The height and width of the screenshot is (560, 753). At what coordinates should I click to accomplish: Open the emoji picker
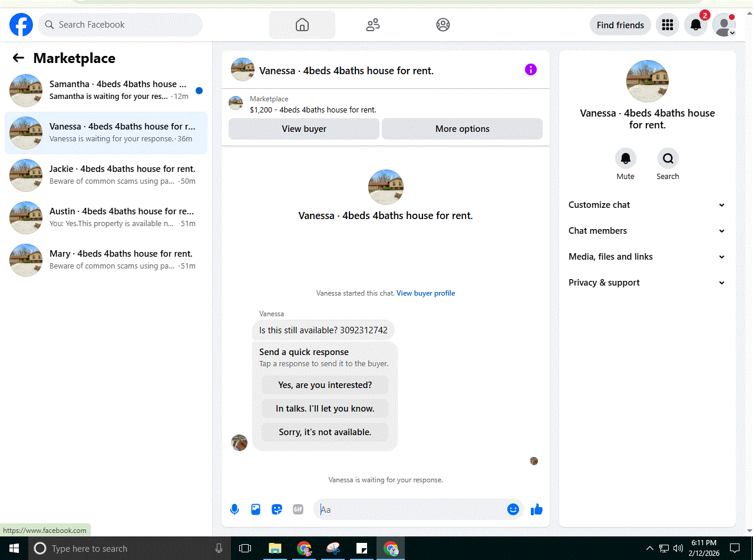click(x=513, y=509)
